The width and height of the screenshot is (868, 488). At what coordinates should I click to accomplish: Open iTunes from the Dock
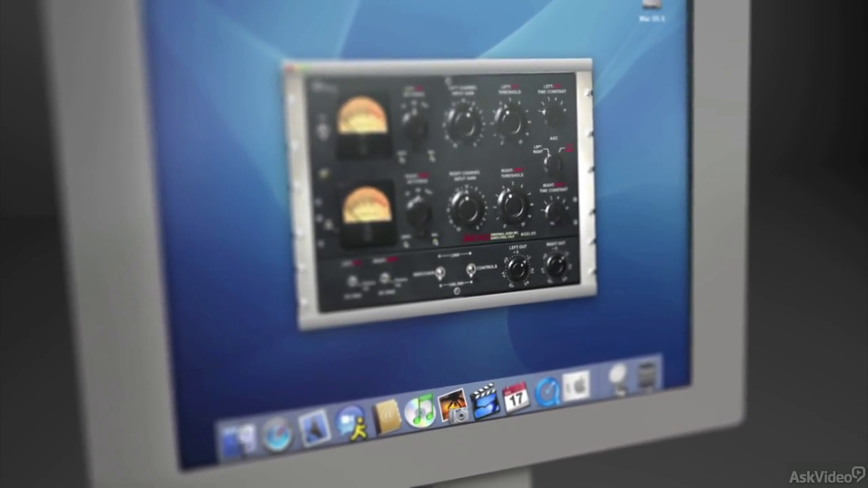tap(420, 411)
